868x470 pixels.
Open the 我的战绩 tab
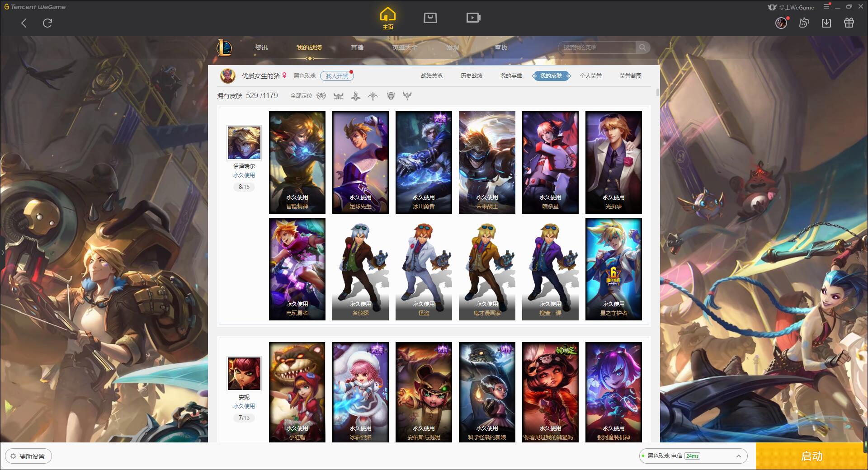click(x=309, y=47)
